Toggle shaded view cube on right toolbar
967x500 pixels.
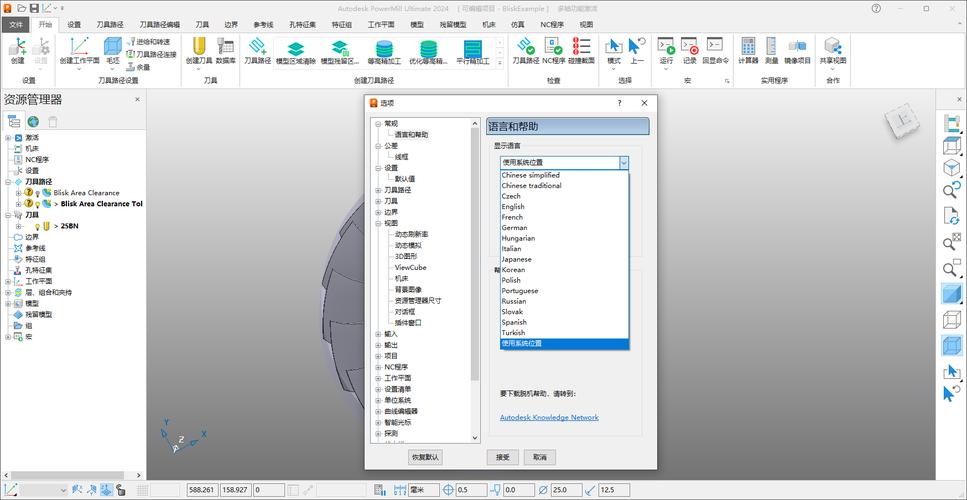pyautogui.click(x=952, y=294)
